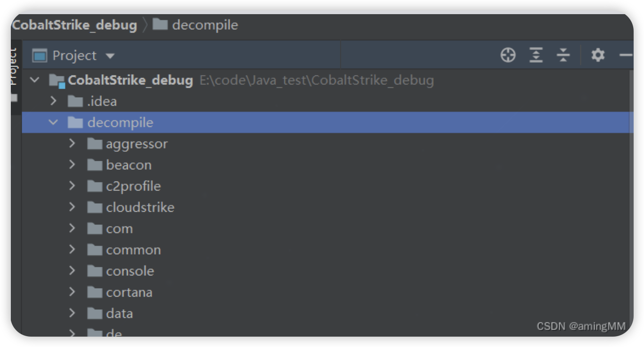Select the cortana folder
The image size is (644, 347).
[129, 292]
